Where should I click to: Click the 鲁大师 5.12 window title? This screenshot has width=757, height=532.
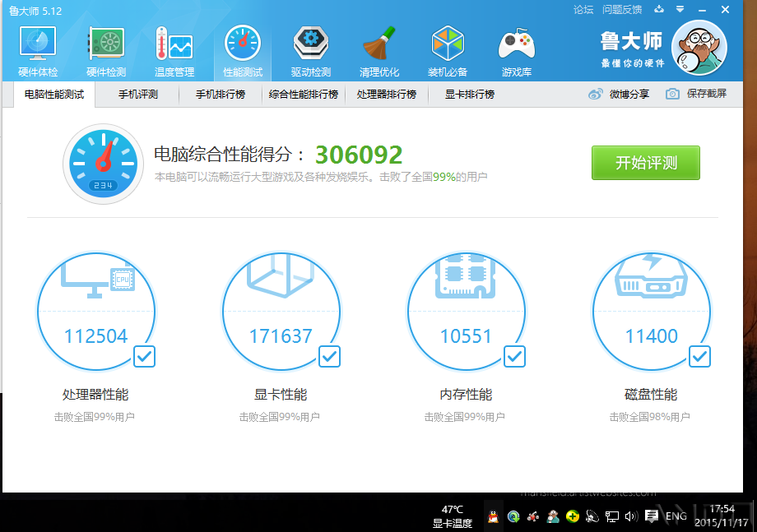click(35, 11)
